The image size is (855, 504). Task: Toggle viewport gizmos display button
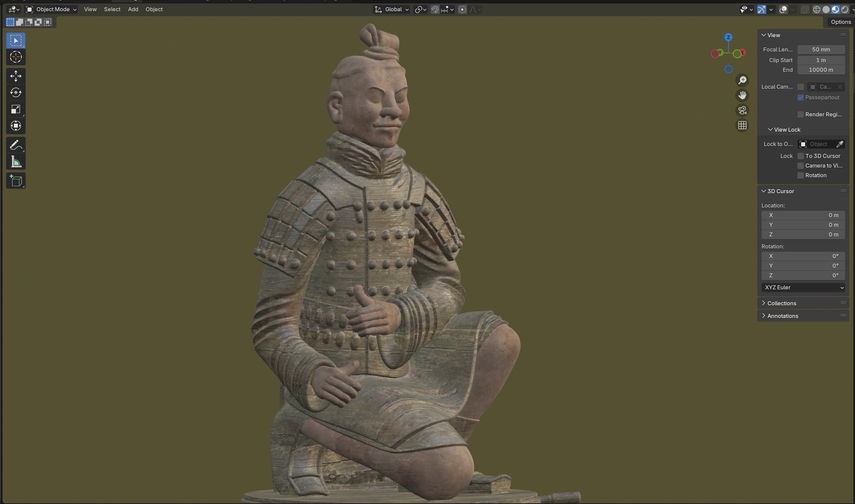[762, 9]
